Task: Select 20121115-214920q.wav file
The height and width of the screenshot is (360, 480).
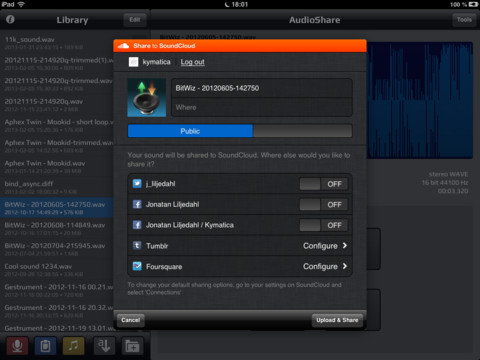Action: pos(57,105)
